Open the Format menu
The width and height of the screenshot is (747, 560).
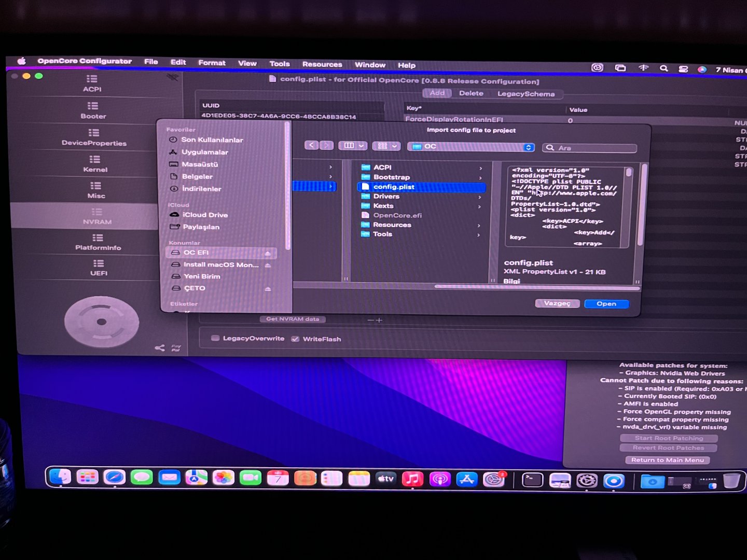pyautogui.click(x=212, y=63)
